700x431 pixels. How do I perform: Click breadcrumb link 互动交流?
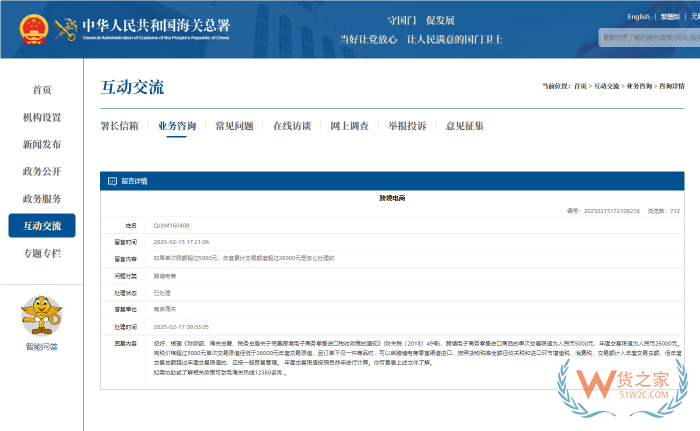pyautogui.click(x=607, y=86)
